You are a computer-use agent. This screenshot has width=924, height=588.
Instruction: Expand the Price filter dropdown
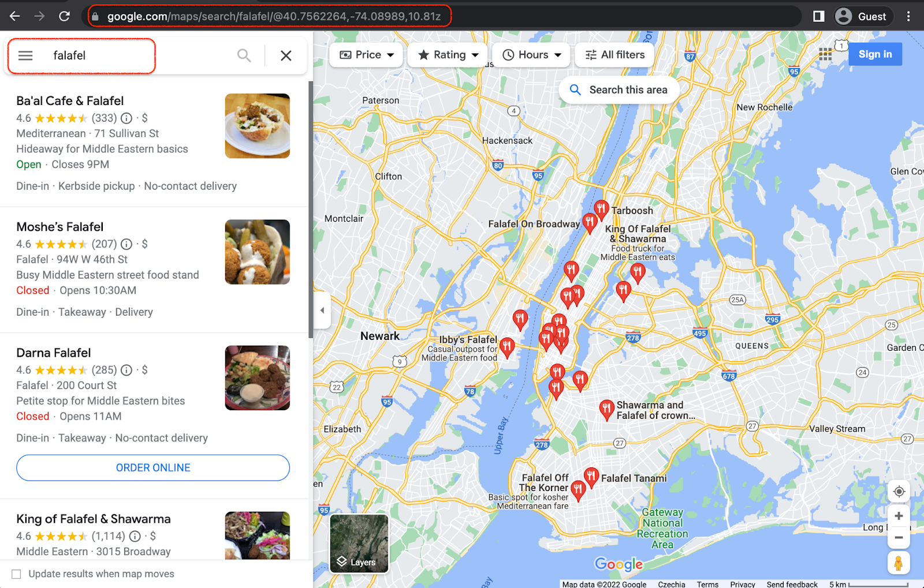366,55
